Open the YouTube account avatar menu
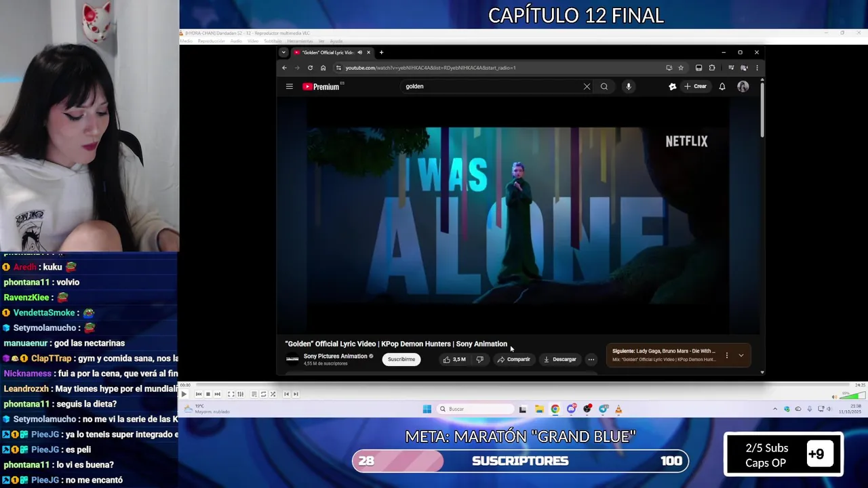Viewport: 868px width, 488px height. pyautogui.click(x=743, y=86)
